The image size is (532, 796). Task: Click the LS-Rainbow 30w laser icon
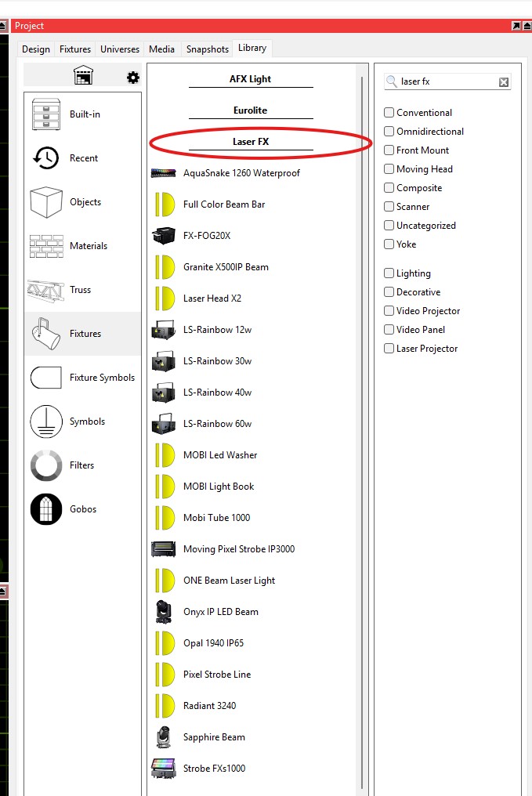pyautogui.click(x=164, y=361)
